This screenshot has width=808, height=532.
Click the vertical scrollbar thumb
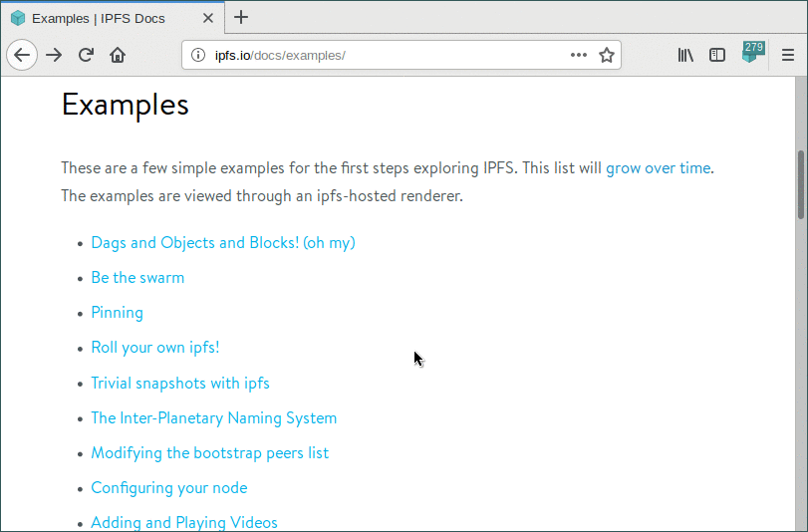(801, 184)
